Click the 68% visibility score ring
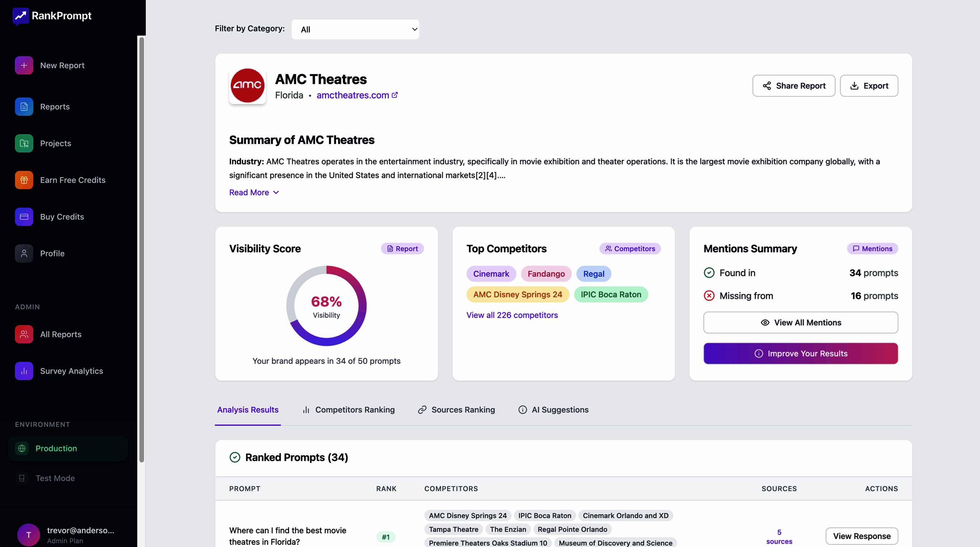 [326, 306]
